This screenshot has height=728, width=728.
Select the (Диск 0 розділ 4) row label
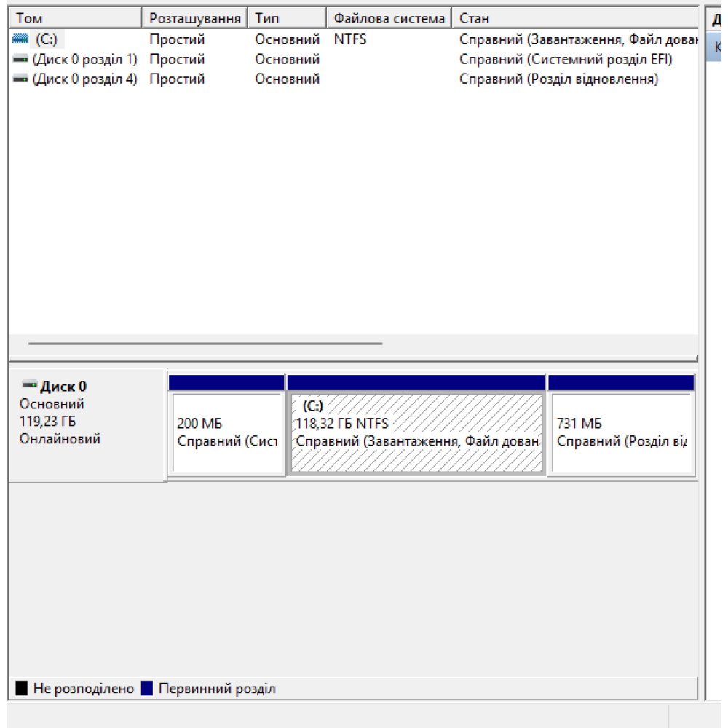pyautogui.click(x=84, y=79)
